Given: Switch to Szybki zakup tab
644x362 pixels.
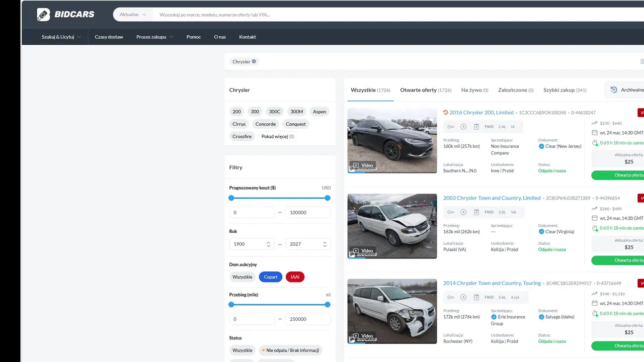Looking at the screenshot, I should 565,90.
